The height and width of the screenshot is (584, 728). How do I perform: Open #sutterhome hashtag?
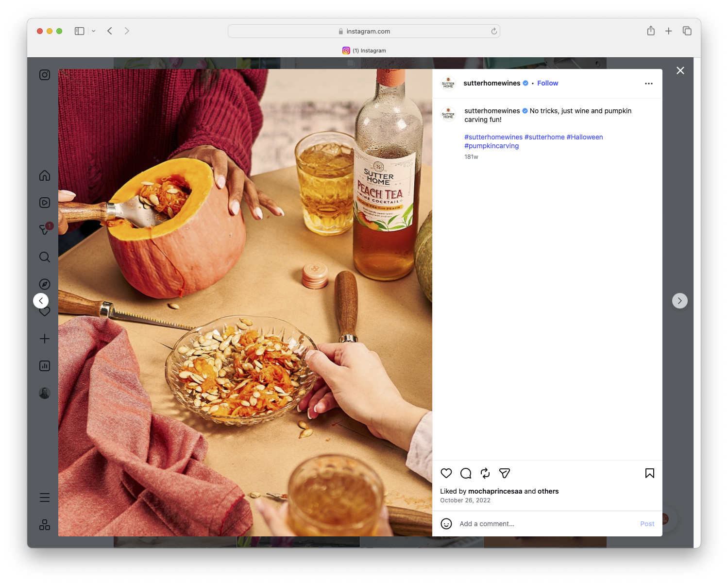click(544, 137)
